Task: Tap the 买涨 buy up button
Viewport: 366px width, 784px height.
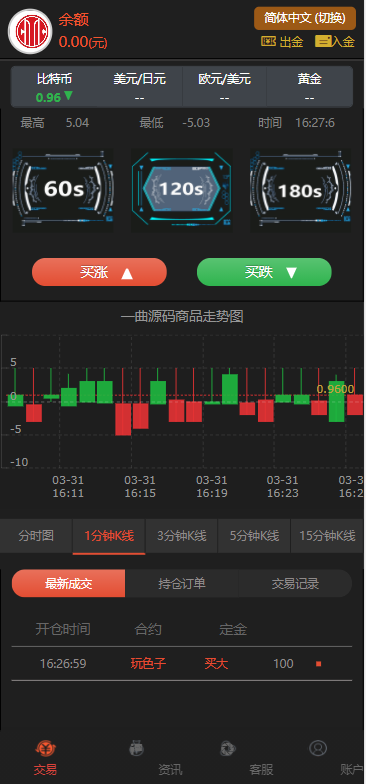Action: point(99,272)
